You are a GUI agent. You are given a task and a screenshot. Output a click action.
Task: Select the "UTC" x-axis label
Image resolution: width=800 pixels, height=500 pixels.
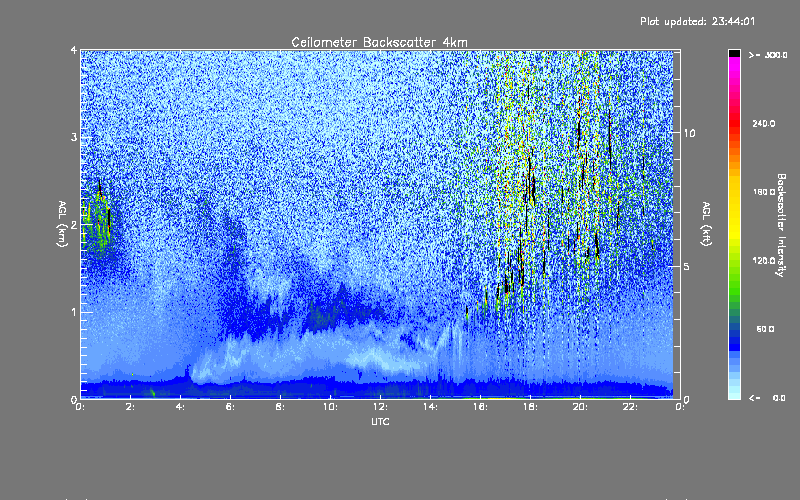[x=380, y=421]
